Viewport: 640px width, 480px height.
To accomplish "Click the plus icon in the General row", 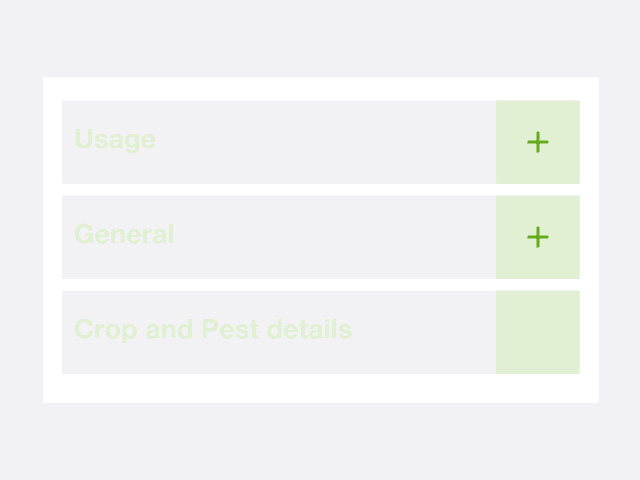I will click(538, 237).
